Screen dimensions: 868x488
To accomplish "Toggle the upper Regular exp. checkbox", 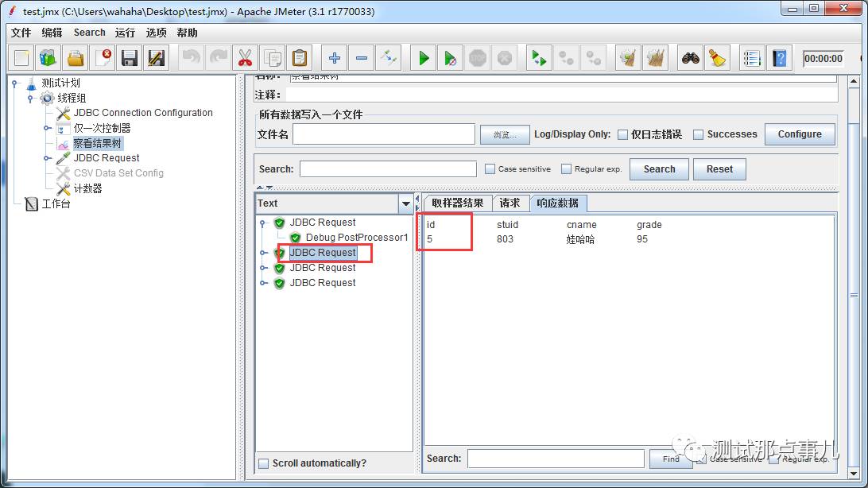I will pyautogui.click(x=566, y=168).
